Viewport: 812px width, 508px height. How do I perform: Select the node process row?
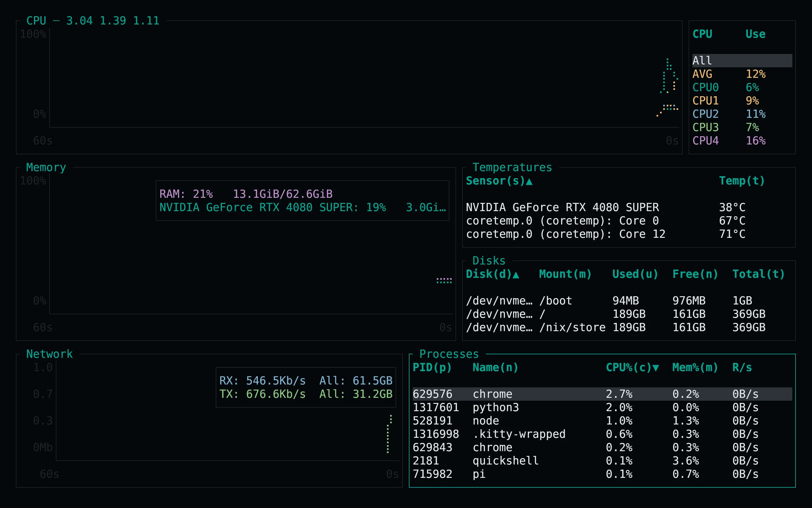click(602, 421)
